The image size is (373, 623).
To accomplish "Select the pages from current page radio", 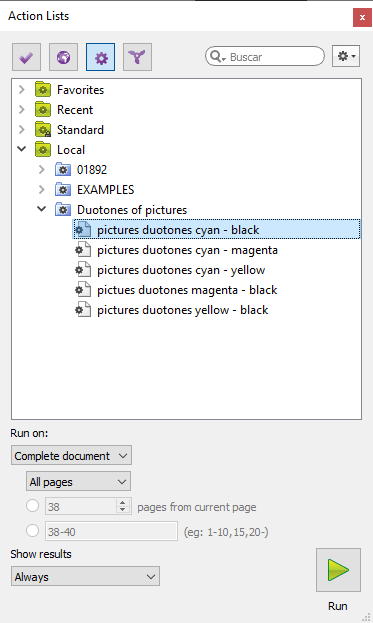I will [32, 506].
